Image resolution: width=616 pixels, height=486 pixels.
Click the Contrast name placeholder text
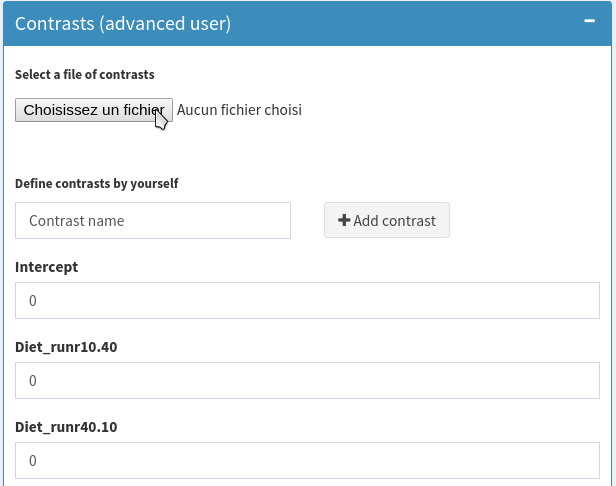[x=77, y=221]
